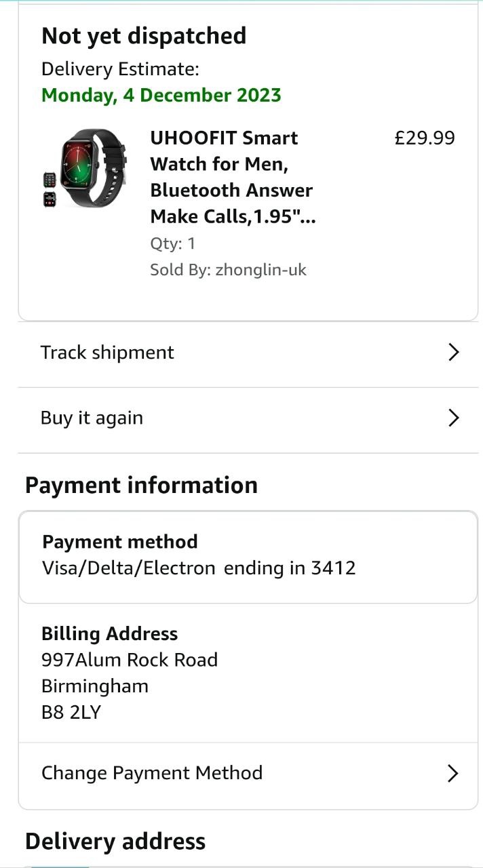Select the Visa/Delta/Electron ending in 3412 line
The image size is (483, 868).
pos(199,568)
